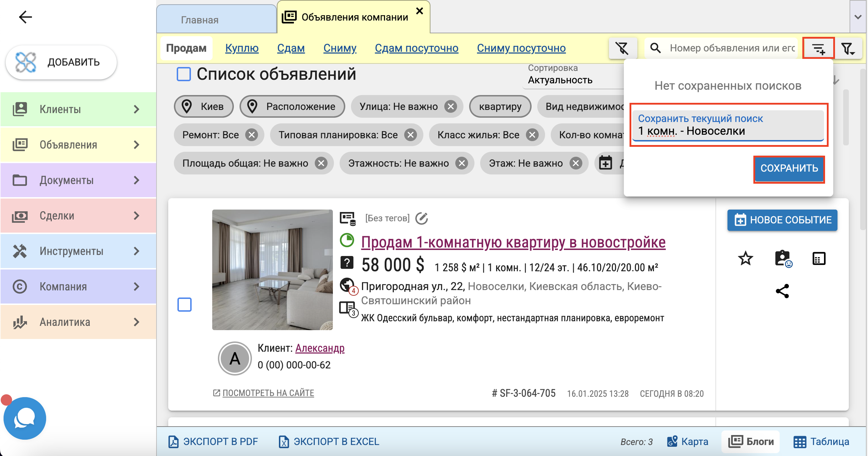Remove the Этаж: Не важно filter
This screenshot has height=456, width=868.
(x=576, y=163)
